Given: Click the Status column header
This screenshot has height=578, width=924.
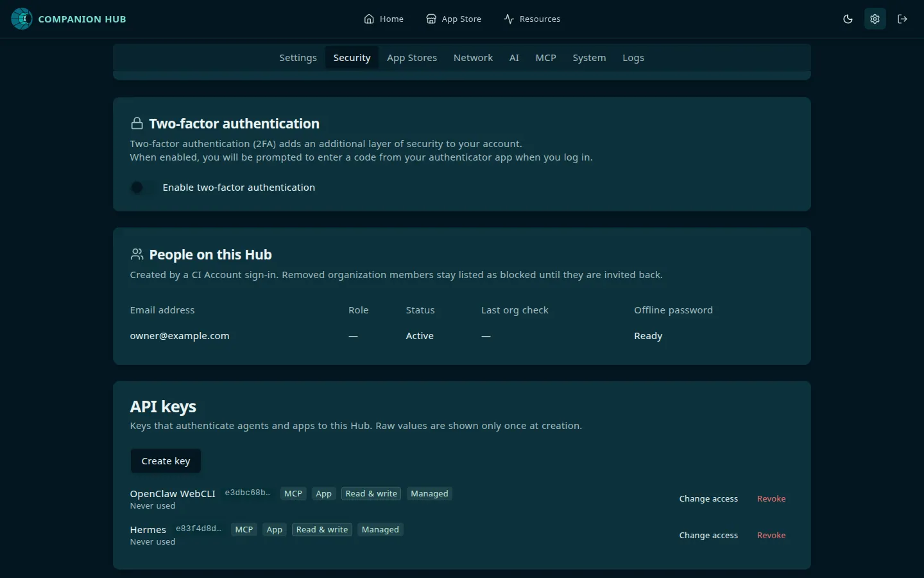Looking at the screenshot, I should tap(420, 310).
